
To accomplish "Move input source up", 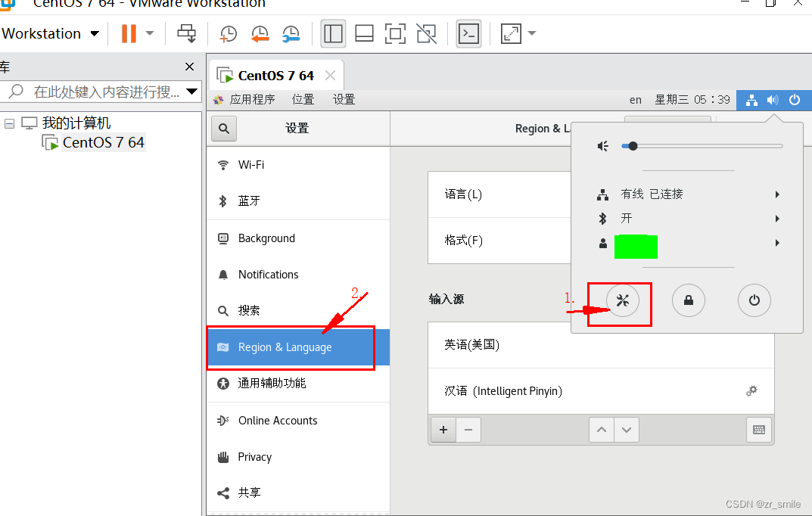I will tap(601, 430).
